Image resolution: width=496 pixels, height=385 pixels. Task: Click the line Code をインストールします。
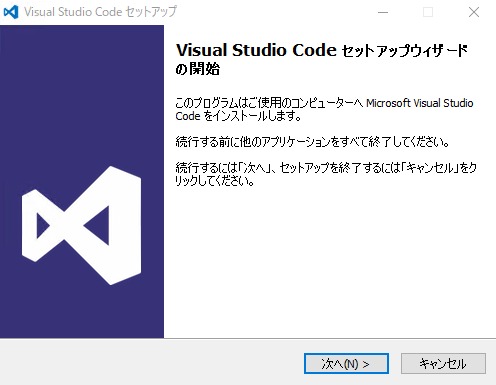238,116
